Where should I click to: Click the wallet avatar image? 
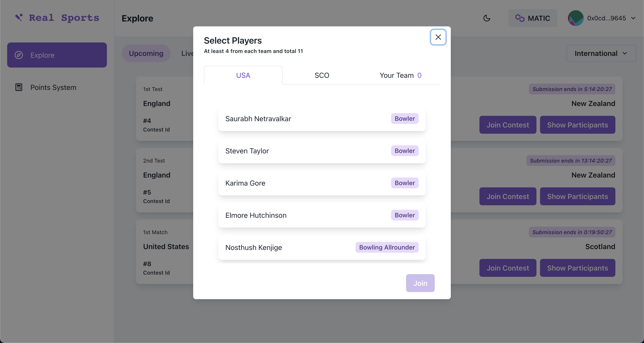[576, 18]
